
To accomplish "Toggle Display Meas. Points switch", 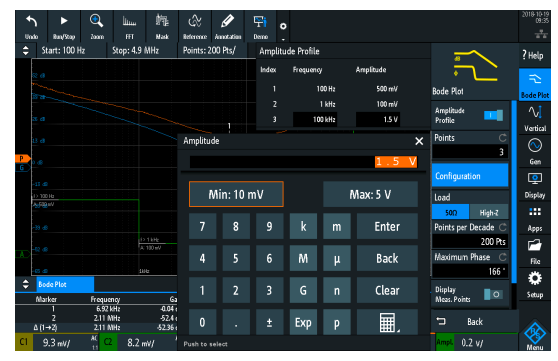I will pos(494,294).
